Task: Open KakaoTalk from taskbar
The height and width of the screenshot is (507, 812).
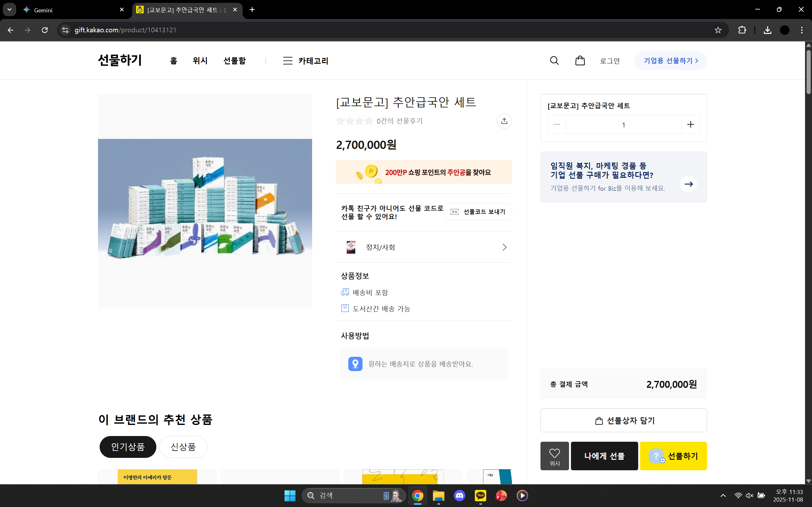Action: click(480, 495)
